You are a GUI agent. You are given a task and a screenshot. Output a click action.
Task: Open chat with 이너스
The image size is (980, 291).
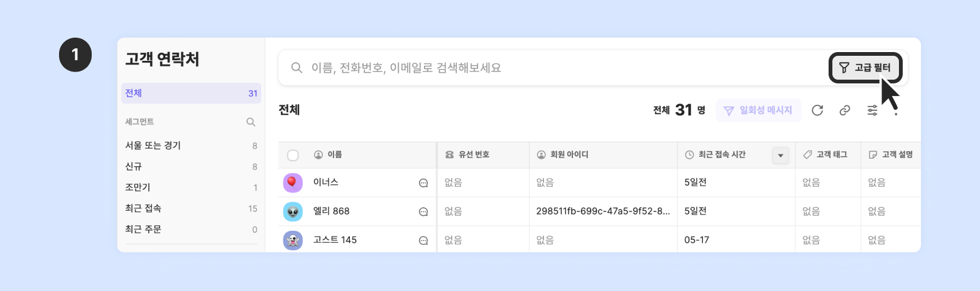pos(423,183)
